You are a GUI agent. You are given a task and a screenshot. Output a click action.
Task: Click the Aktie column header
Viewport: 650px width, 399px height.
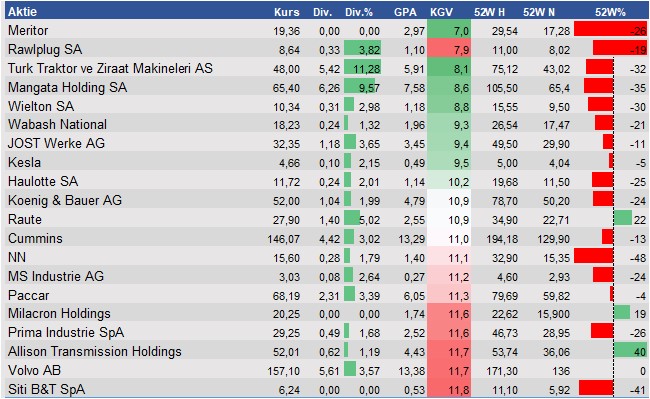tap(22, 12)
